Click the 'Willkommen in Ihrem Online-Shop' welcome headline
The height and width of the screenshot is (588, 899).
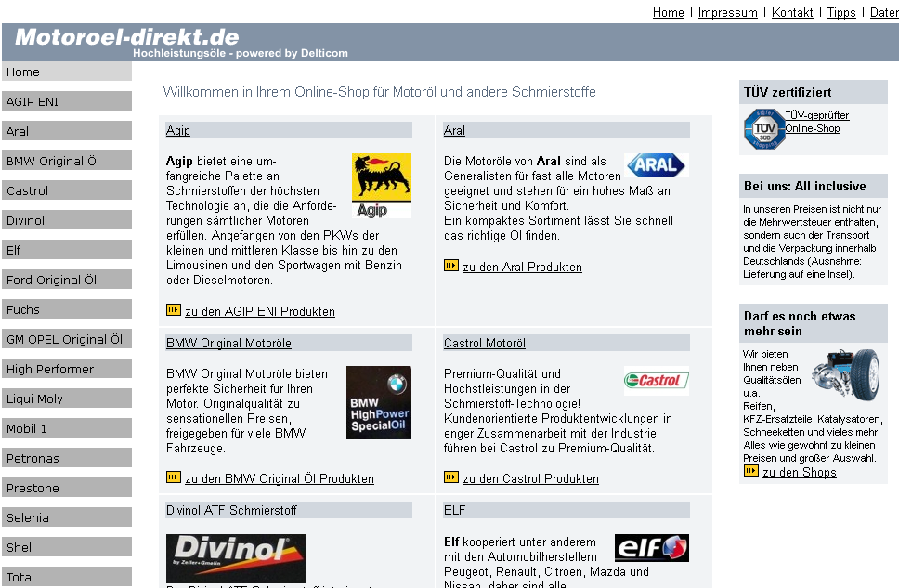pyautogui.click(x=380, y=92)
